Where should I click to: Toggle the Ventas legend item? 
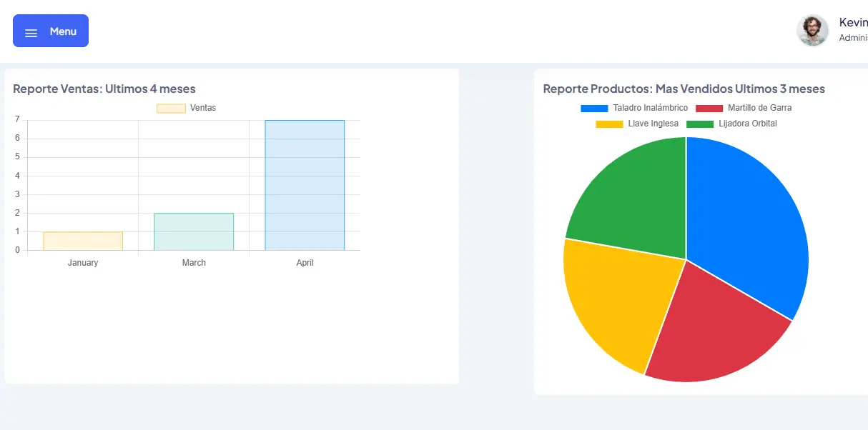pyautogui.click(x=186, y=108)
